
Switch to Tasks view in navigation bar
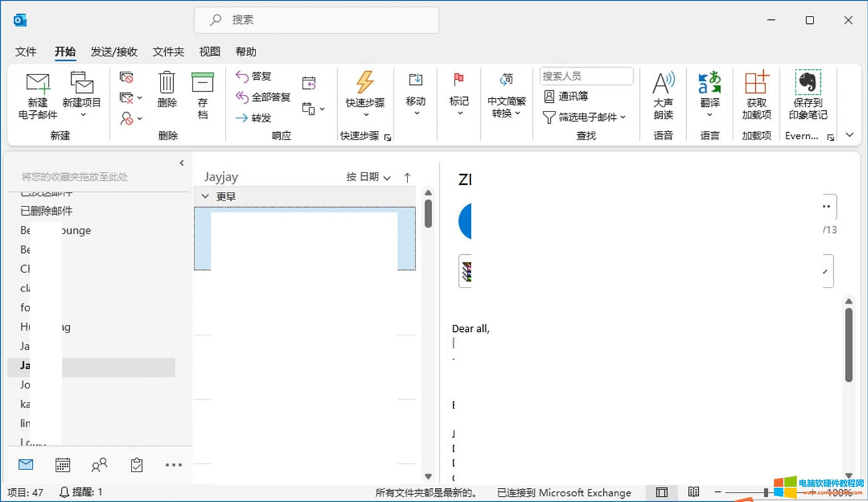137,465
